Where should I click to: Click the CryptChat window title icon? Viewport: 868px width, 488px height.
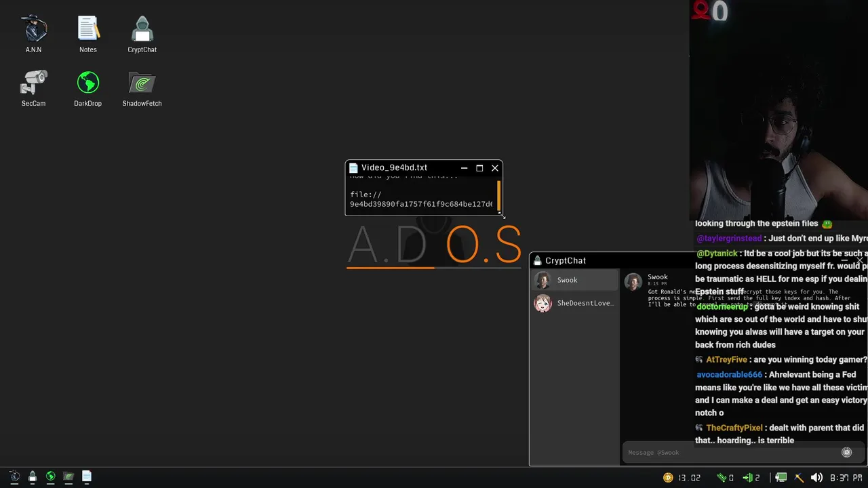point(538,260)
